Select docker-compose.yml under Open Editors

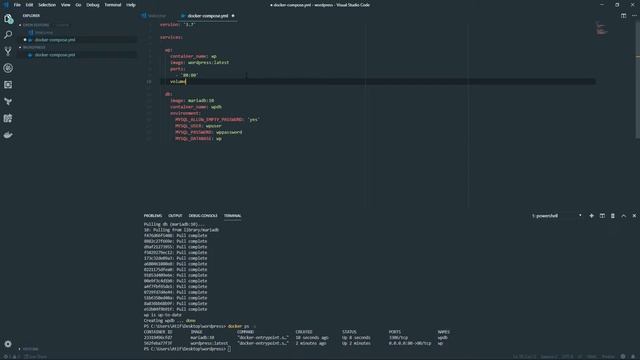tap(55, 40)
